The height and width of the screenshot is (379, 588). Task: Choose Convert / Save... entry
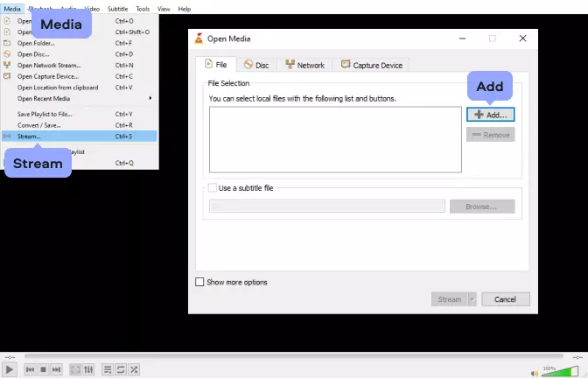pos(80,125)
